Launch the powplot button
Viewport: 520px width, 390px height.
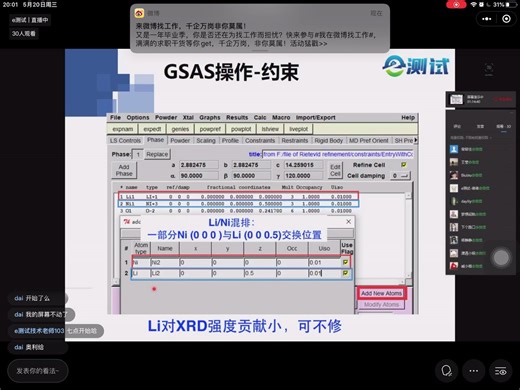coord(241,129)
